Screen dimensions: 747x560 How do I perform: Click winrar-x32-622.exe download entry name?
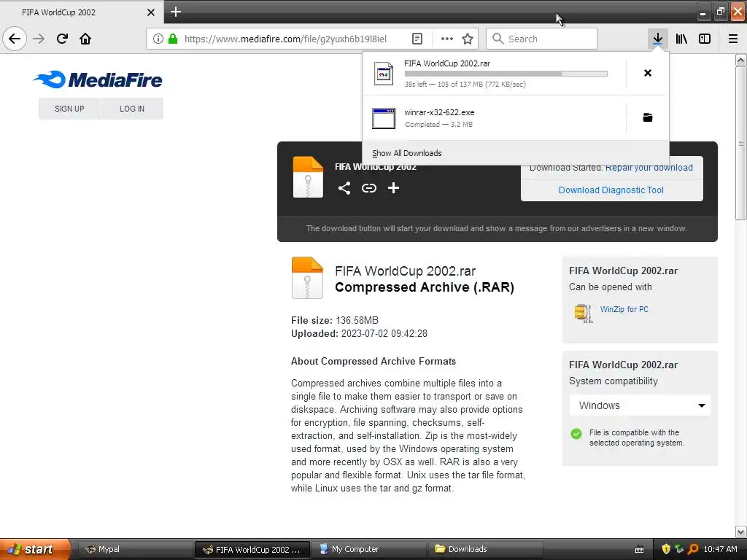click(439, 112)
